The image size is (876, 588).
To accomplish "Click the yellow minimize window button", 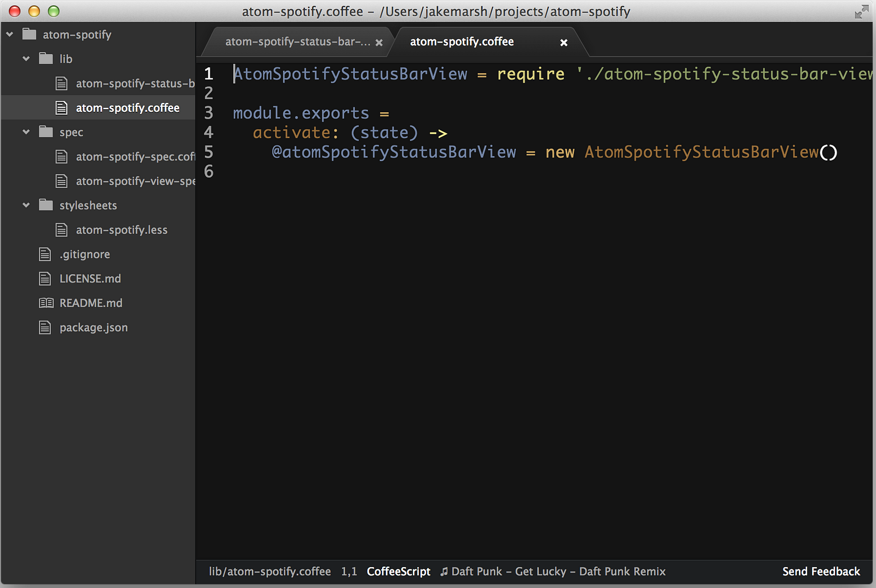I will tap(34, 11).
